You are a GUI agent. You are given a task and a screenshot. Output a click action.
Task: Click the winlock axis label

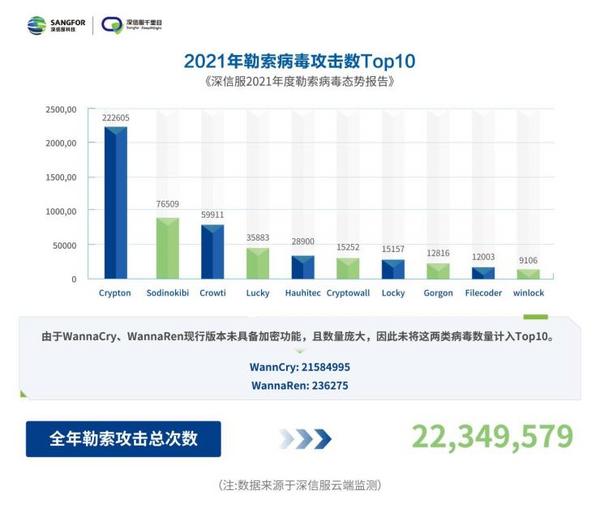528,293
